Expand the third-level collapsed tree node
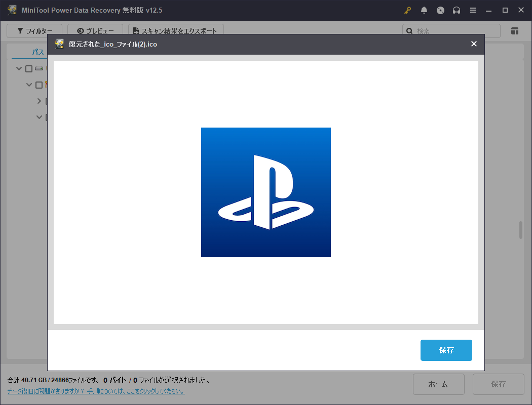532x405 pixels. click(x=39, y=101)
